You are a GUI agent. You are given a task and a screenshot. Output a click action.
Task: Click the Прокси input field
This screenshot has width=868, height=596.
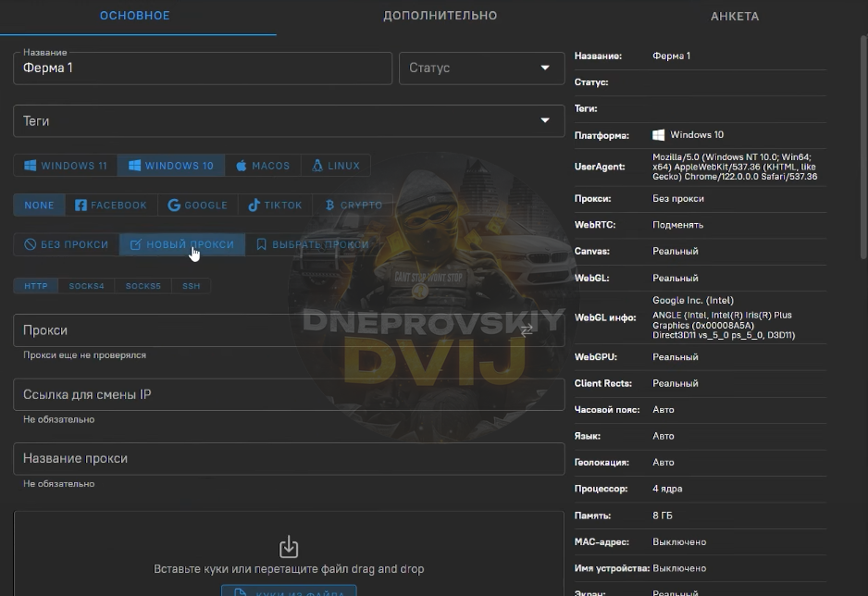click(x=289, y=330)
